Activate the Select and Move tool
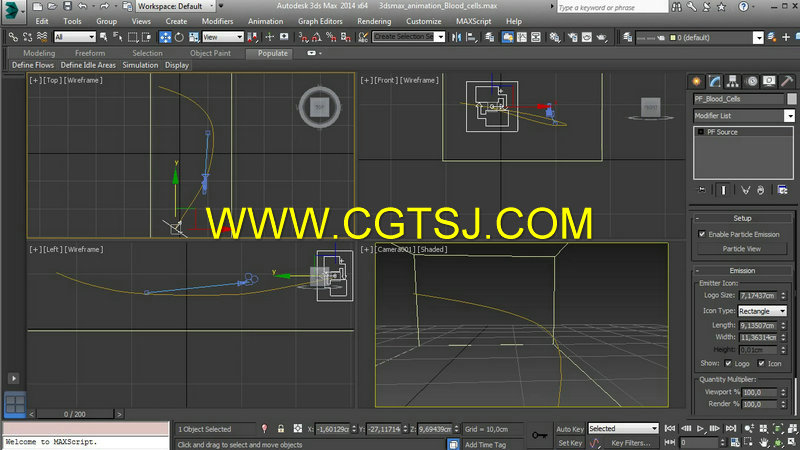Viewport: 800px width, 450px height. [x=165, y=37]
